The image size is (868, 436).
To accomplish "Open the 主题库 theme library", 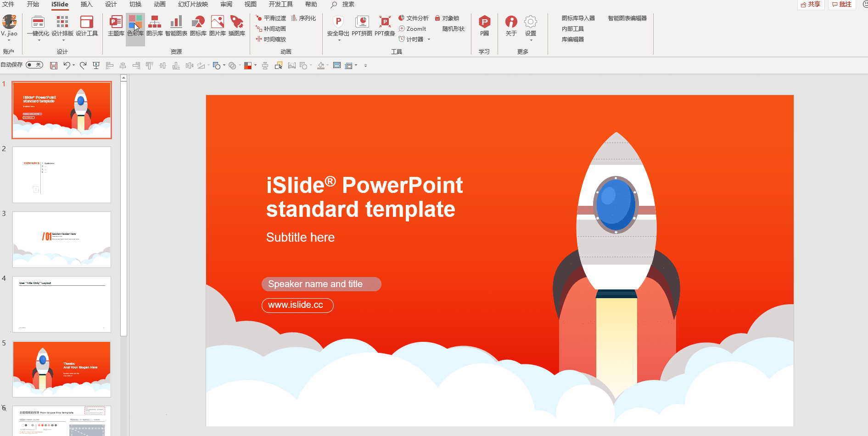I will click(x=116, y=25).
